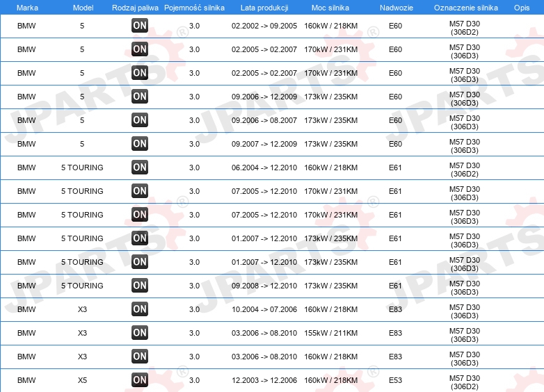The height and width of the screenshot is (392, 544).
Task: Click the Lata produkcji column header
Action: pos(264,8)
